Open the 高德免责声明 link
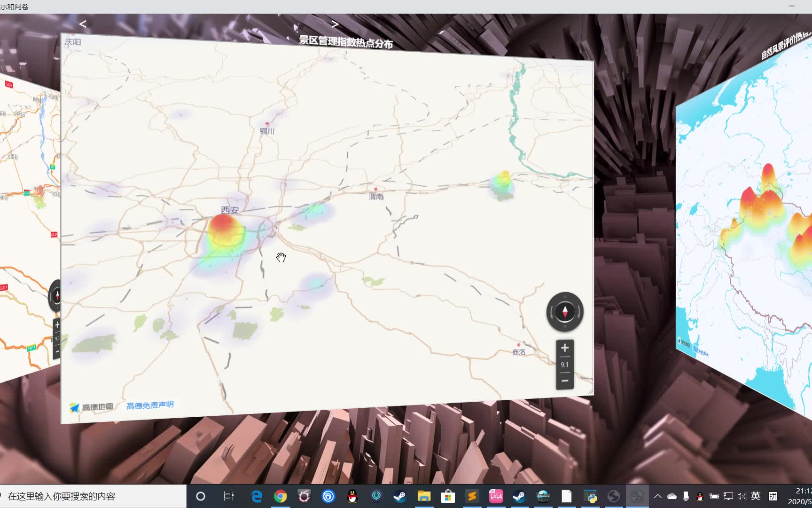812x508 pixels. [x=150, y=405]
